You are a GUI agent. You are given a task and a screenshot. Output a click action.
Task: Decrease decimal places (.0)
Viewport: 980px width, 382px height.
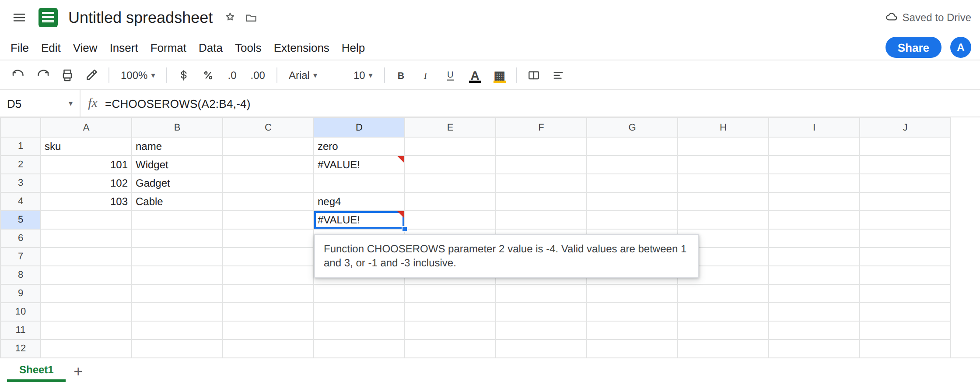(x=232, y=75)
